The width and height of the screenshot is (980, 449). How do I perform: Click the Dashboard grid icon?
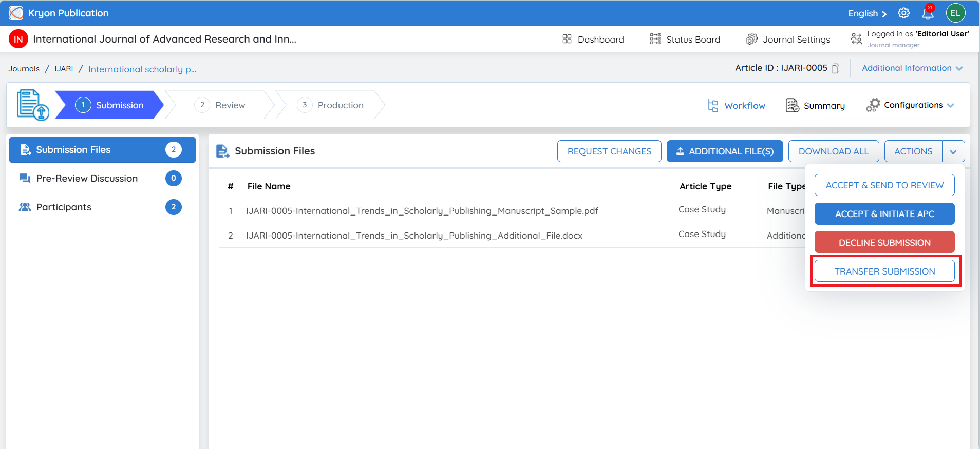click(567, 39)
